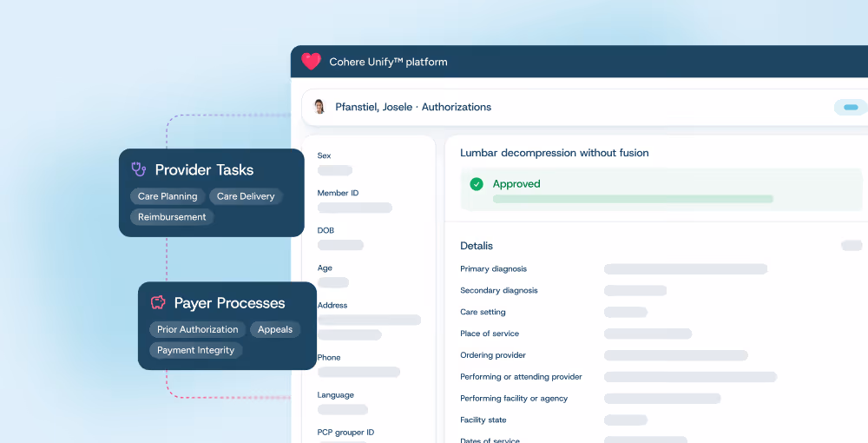The height and width of the screenshot is (443, 868).
Task: Click the gray button beside Detalis heading
Action: 852,245
